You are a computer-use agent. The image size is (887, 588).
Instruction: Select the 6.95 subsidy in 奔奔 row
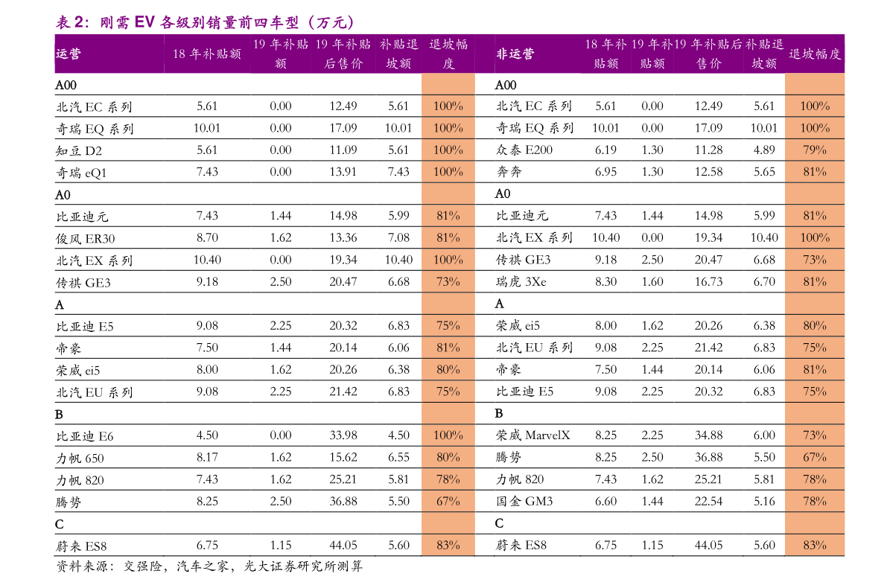click(605, 172)
